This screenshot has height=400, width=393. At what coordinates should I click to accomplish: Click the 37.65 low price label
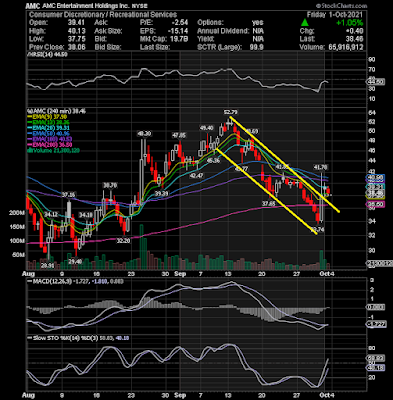(269, 203)
